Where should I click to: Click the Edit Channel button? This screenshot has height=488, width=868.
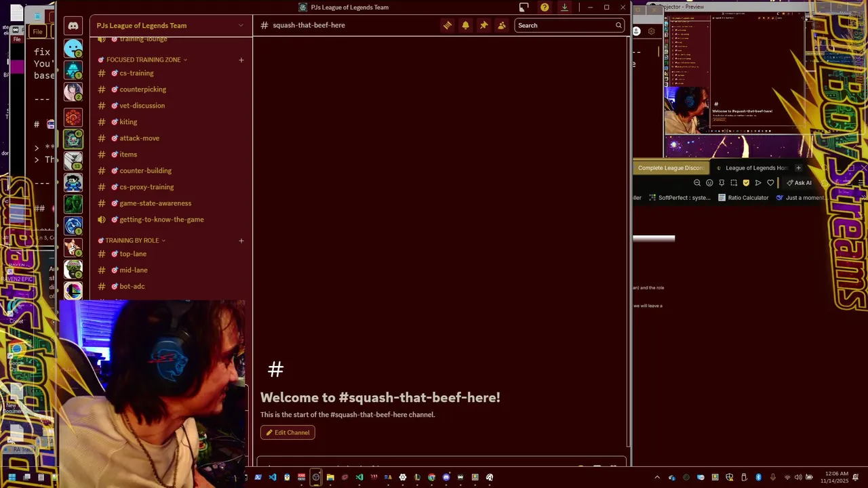pos(288,432)
